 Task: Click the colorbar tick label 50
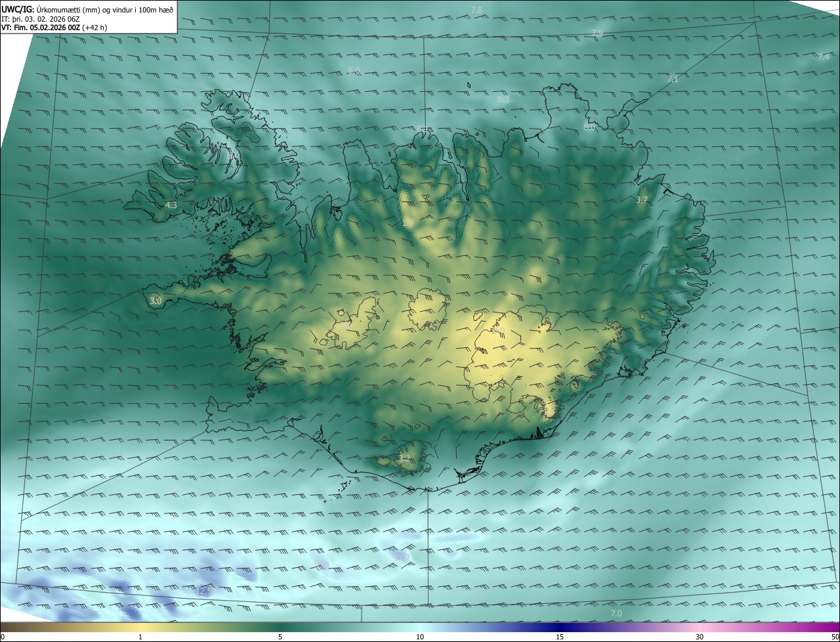pos(834,637)
